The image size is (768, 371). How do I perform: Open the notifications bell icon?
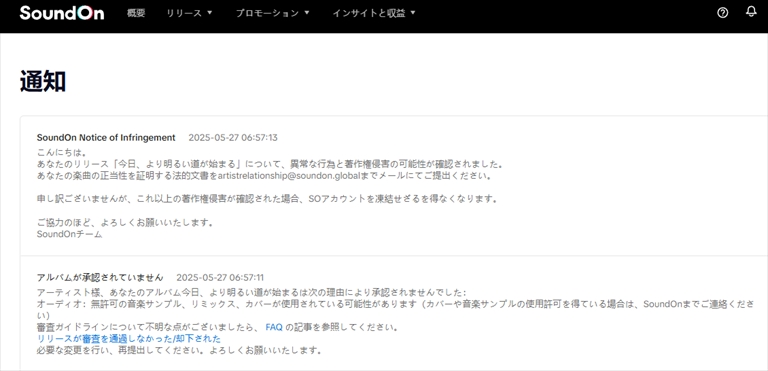tap(751, 12)
